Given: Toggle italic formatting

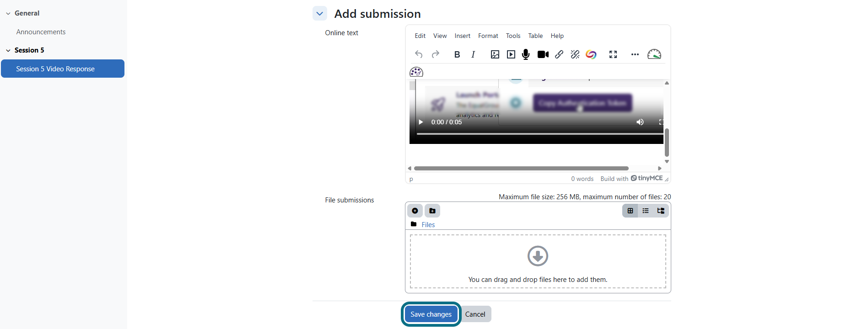Looking at the screenshot, I should point(473,54).
